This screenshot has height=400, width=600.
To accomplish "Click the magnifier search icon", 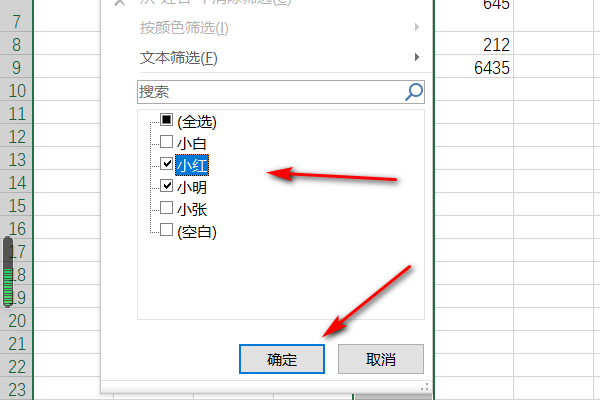I will 414,92.
